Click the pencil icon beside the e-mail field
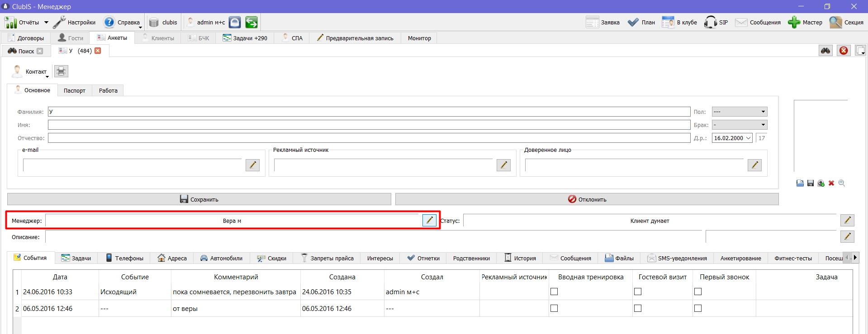868x334 pixels. tap(252, 165)
